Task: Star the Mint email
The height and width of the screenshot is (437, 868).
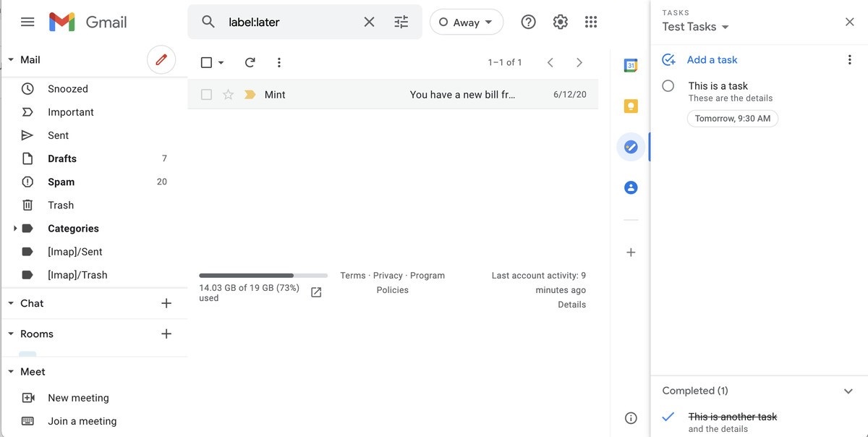Action: [228, 95]
